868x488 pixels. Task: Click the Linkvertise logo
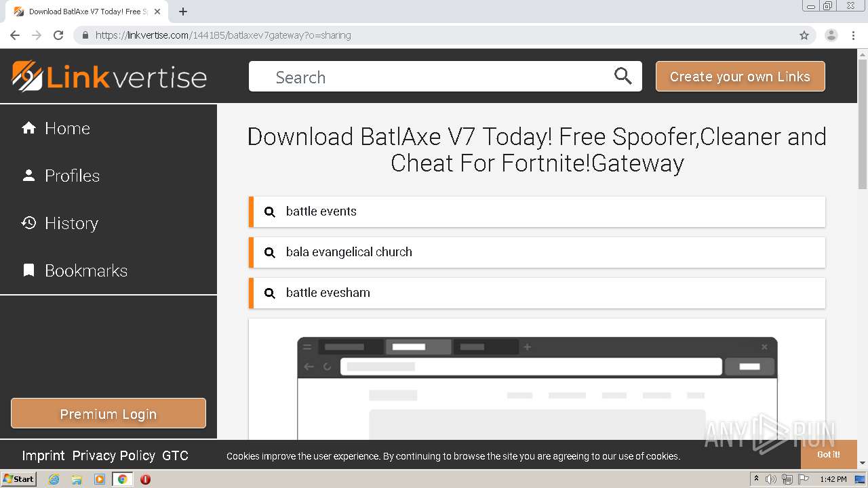click(x=109, y=76)
